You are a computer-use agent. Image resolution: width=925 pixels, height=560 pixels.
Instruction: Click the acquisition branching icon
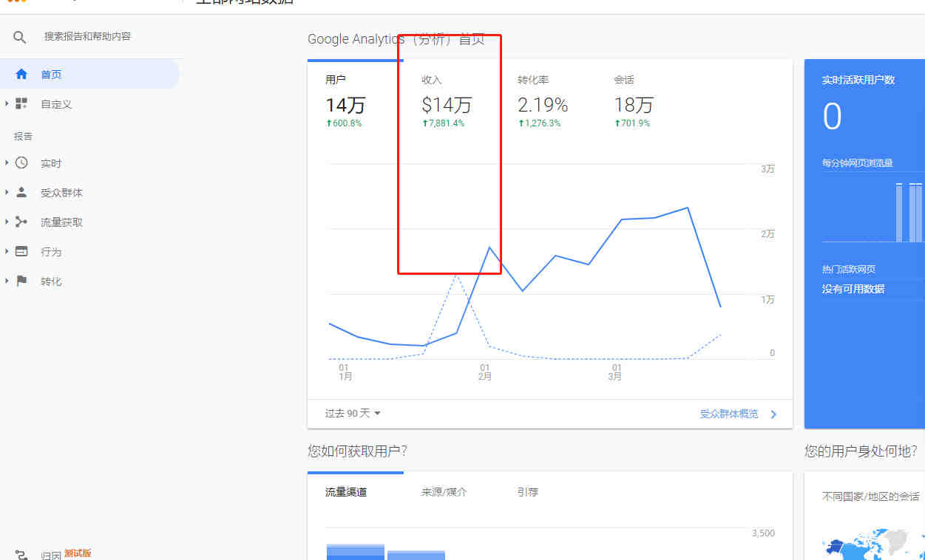tap(21, 222)
